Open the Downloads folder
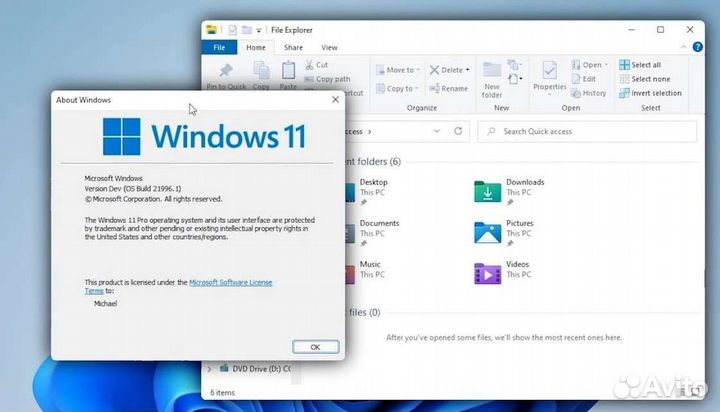This screenshot has width=720, height=412. point(488,187)
